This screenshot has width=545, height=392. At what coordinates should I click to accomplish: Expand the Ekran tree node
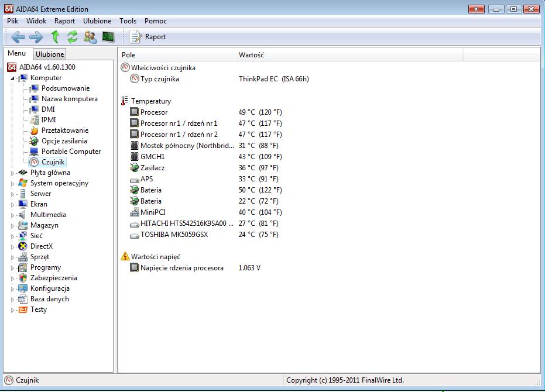(x=12, y=205)
